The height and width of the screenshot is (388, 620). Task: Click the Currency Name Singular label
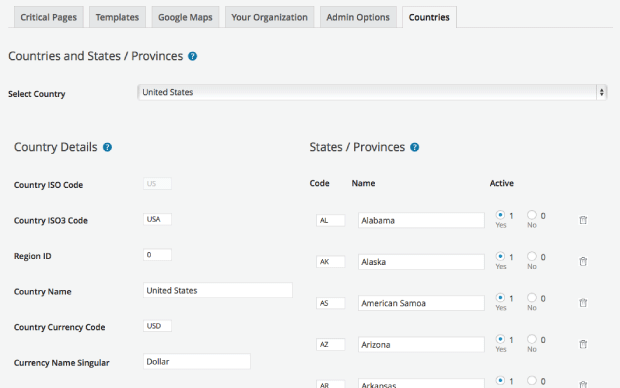pos(62,363)
